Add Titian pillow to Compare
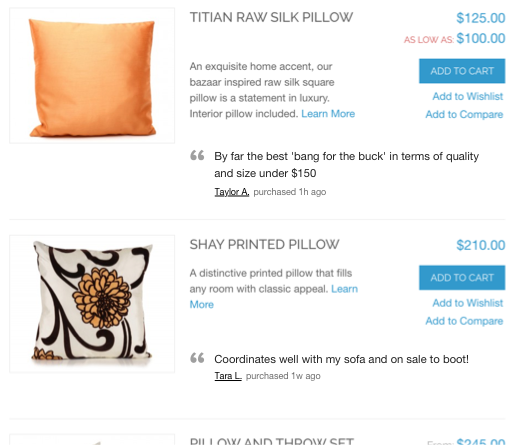This screenshot has height=445, width=521. (x=464, y=114)
